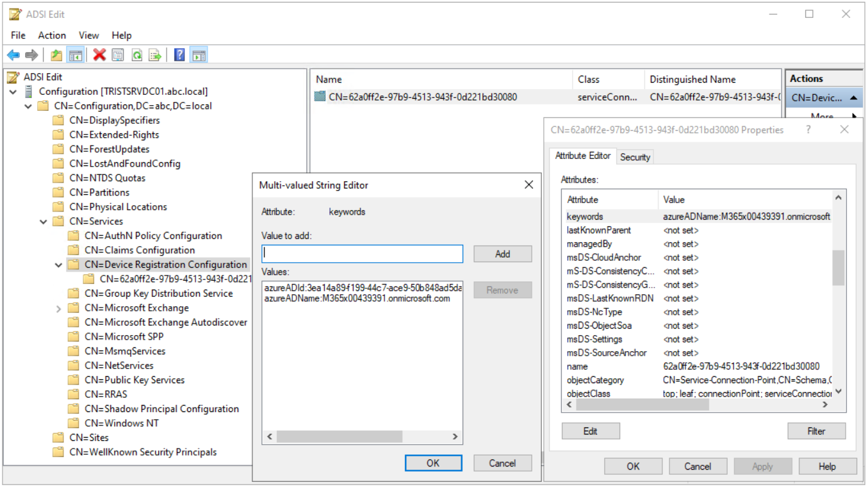Click the Filter button in Properties dialog

tap(816, 431)
